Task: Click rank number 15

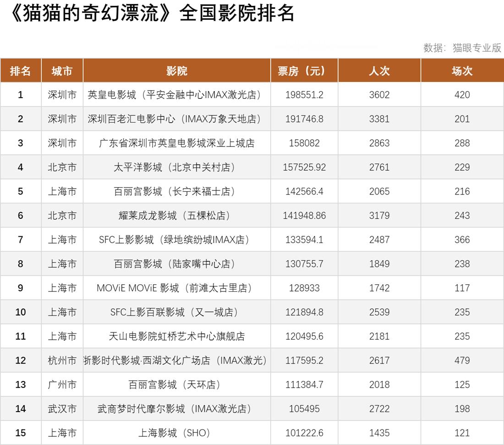Action: click(x=21, y=433)
